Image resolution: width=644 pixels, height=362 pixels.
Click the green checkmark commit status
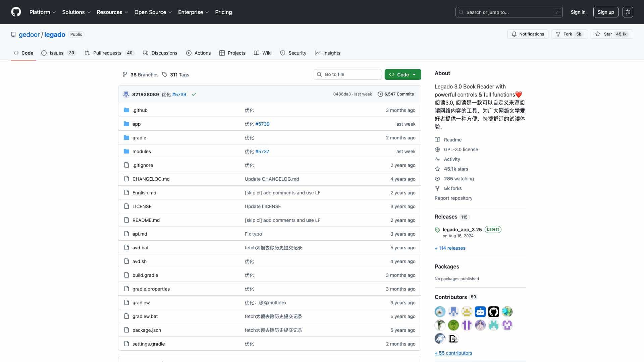click(194, 95)
